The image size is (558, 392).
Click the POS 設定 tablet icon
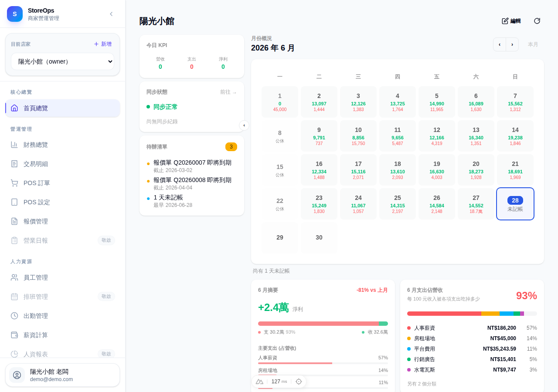click(14, 202)
